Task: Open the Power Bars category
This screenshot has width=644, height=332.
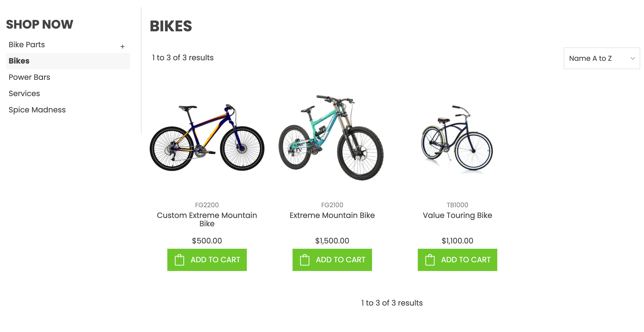Action: [x=29, y=77]
